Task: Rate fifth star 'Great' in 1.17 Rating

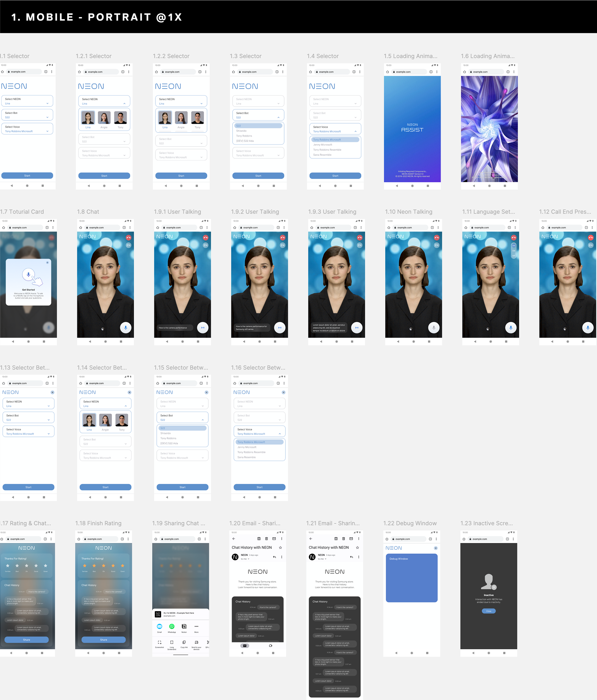Action: pyautogui.click(x=46, y=566)
